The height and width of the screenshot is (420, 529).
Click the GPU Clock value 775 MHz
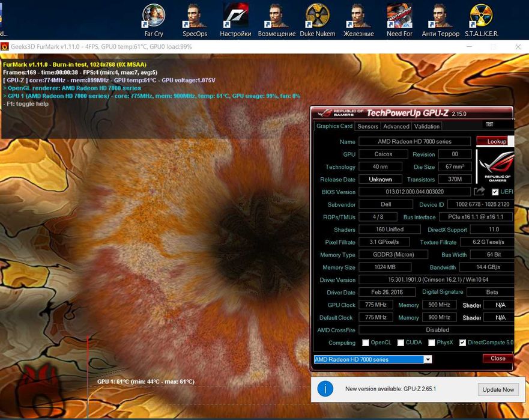(x=376, y=305)
